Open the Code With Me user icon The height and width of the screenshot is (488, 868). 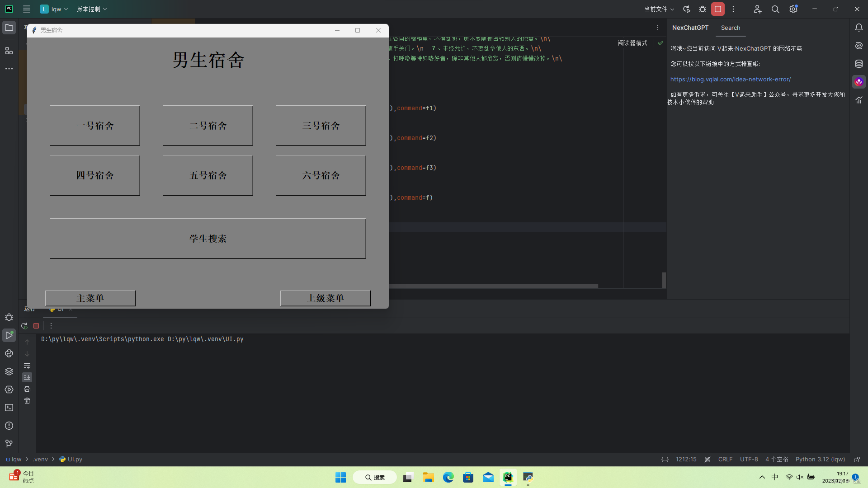coord(758,9)
